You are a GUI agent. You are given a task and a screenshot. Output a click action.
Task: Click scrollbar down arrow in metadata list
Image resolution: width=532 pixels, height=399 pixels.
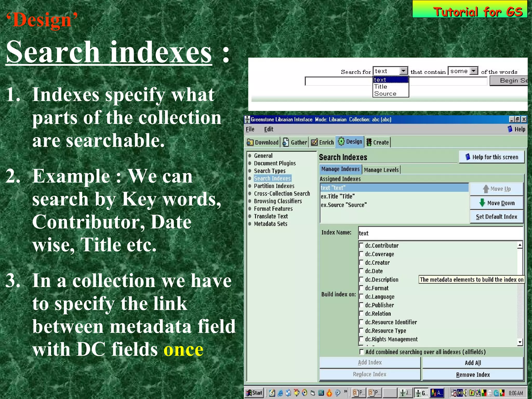click(x=520, y=342)
